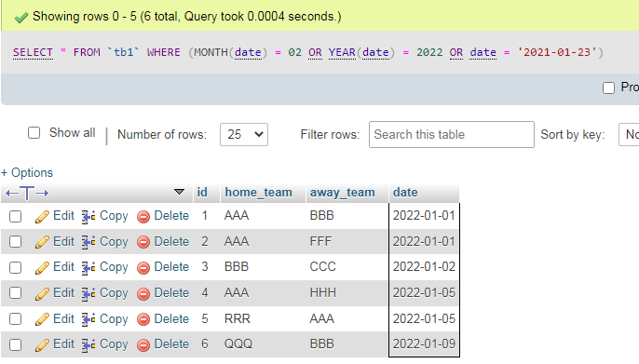Image resolution: width=639 pixels, height=364 pixels.
Task: Click Edit link for row 3
Action: coord(63,267)
